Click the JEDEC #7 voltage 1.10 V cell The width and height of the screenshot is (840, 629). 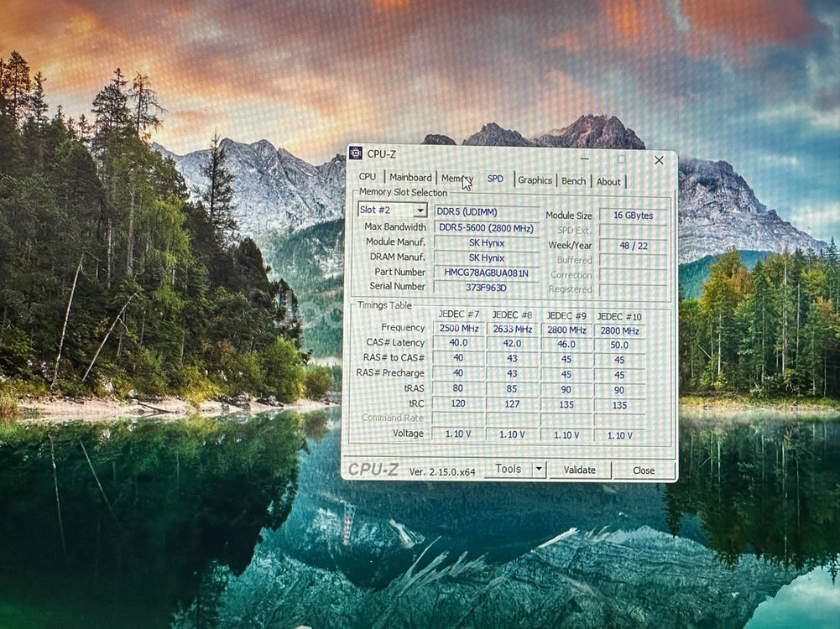(x=458, y=434)
